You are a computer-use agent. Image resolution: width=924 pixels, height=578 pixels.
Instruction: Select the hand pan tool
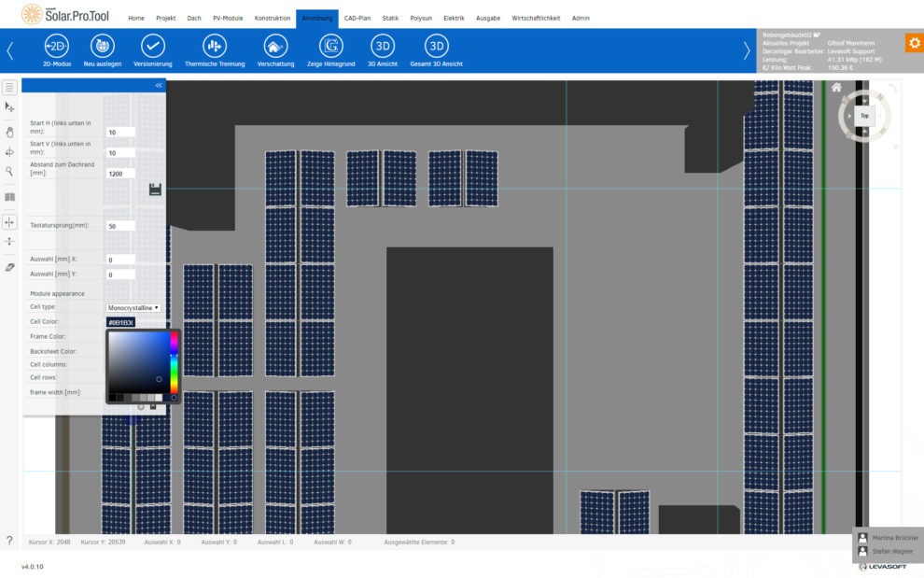9,132
